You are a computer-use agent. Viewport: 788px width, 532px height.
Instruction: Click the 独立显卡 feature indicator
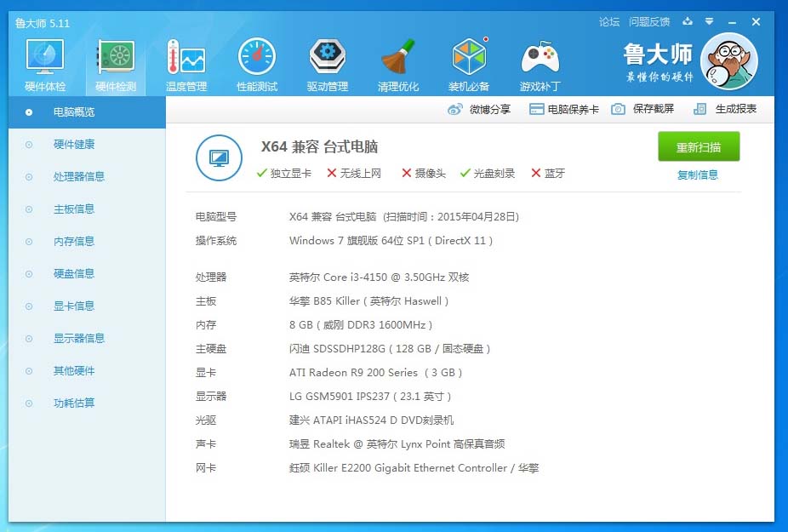284,174
